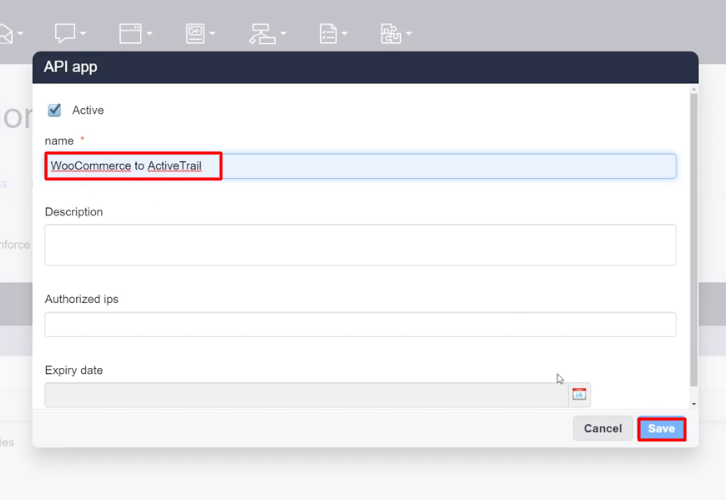
Task: Open the checklist document toolbar icon
Action: 328,34
